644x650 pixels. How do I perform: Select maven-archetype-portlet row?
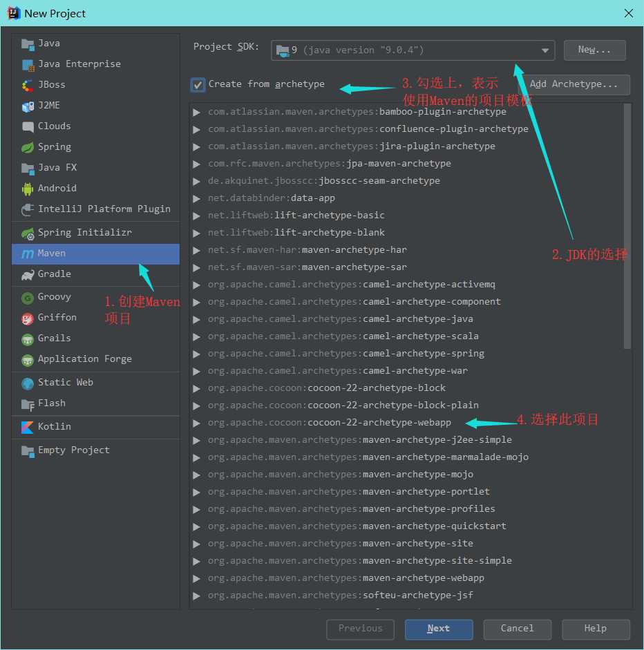click(x=406, y=492)
